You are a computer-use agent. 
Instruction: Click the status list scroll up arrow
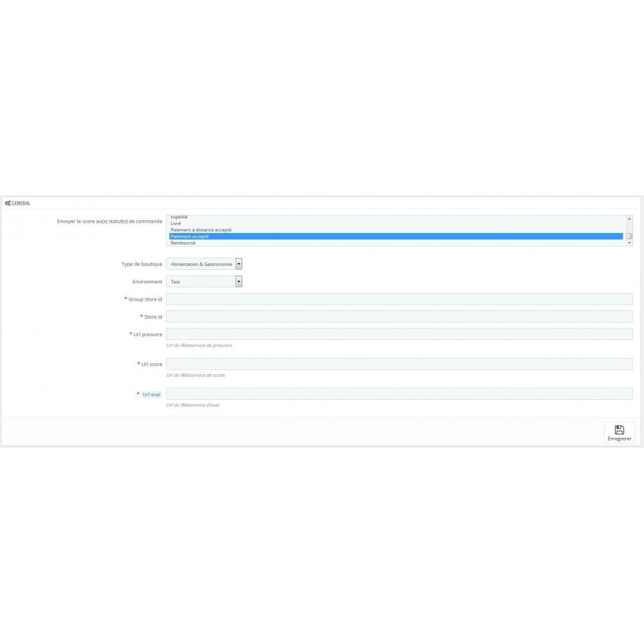click(629, 219)
